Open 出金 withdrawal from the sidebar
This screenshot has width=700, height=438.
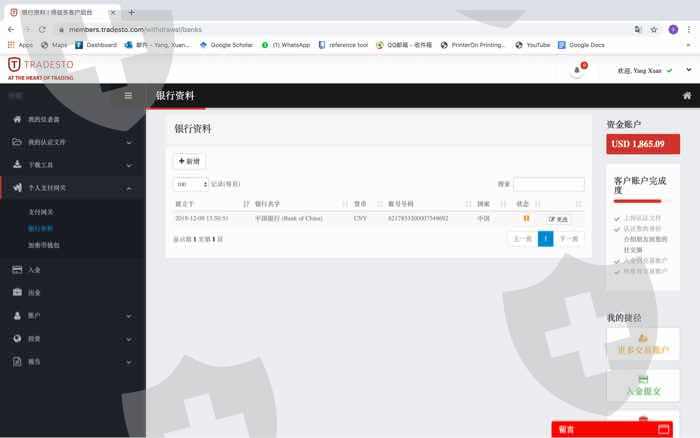tap(34, 292)
